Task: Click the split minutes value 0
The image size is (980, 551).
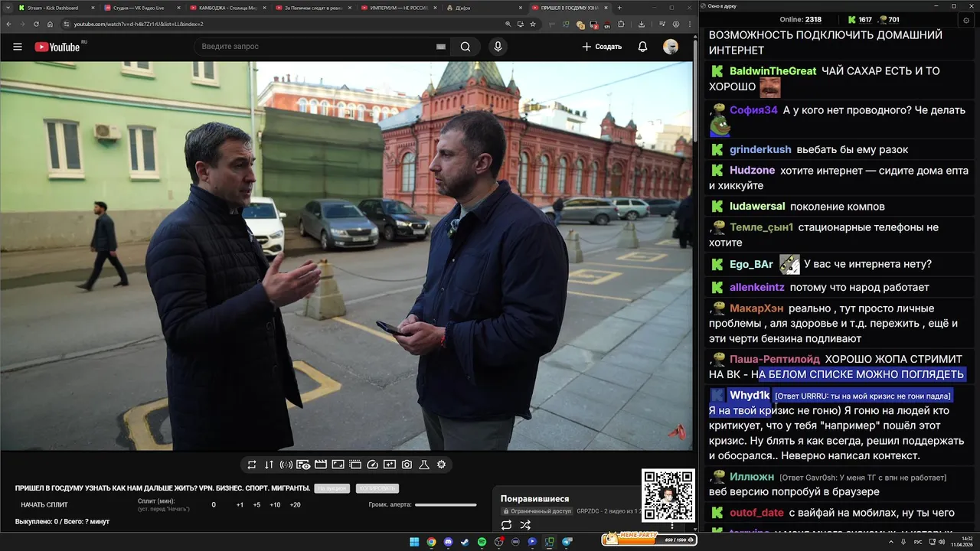Action: [214, 505]
